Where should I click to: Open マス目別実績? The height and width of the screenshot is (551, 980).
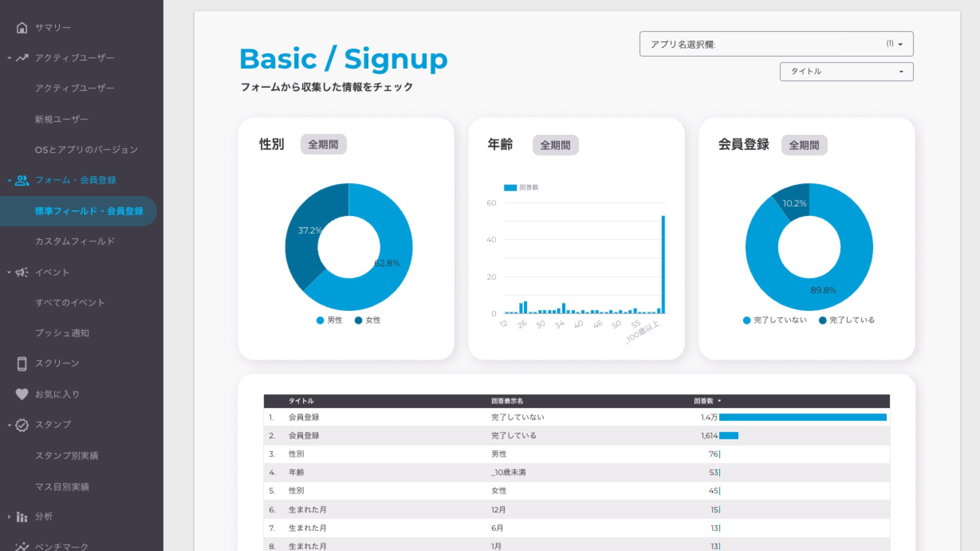click(62, 487)
